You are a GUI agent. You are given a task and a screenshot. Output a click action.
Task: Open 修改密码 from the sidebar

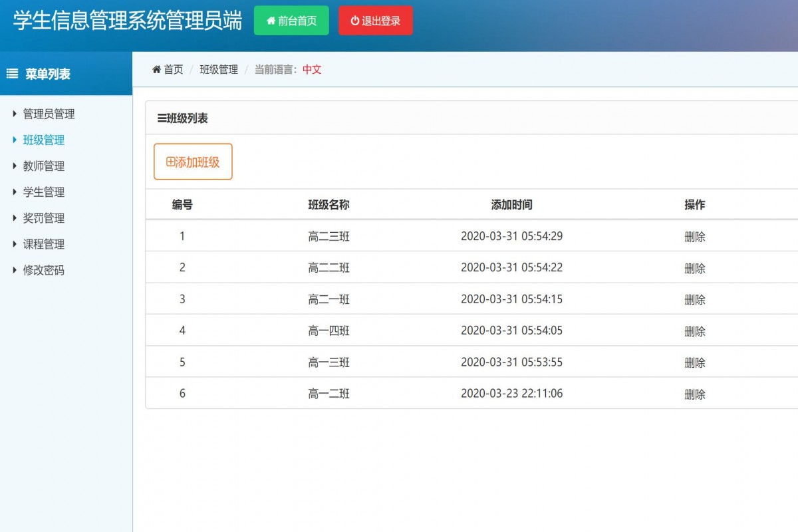pyautogui.click(x=45, y=270)
